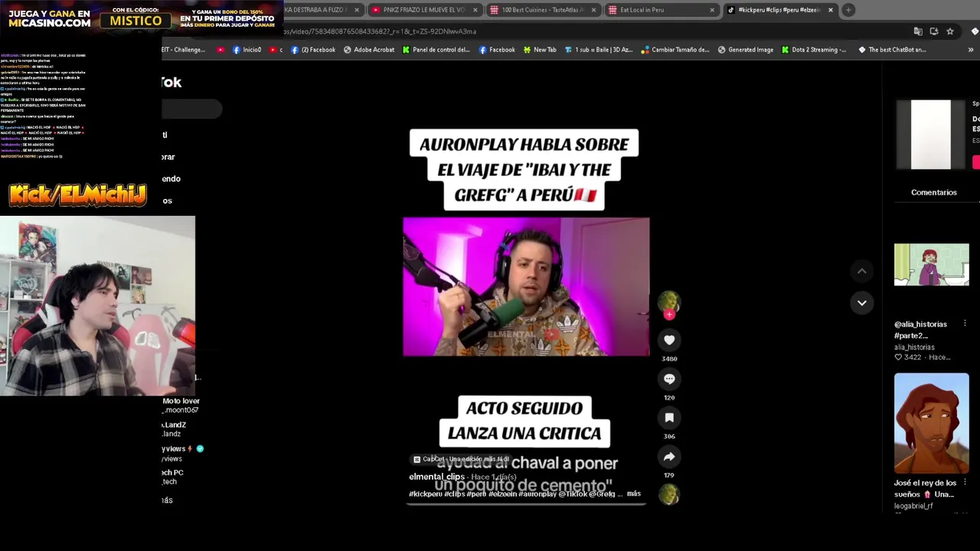The width and height of the screenshot is (980, 551).
Task: Open 'Generated Image' bookmark
Action: click(x=745, y=50)
